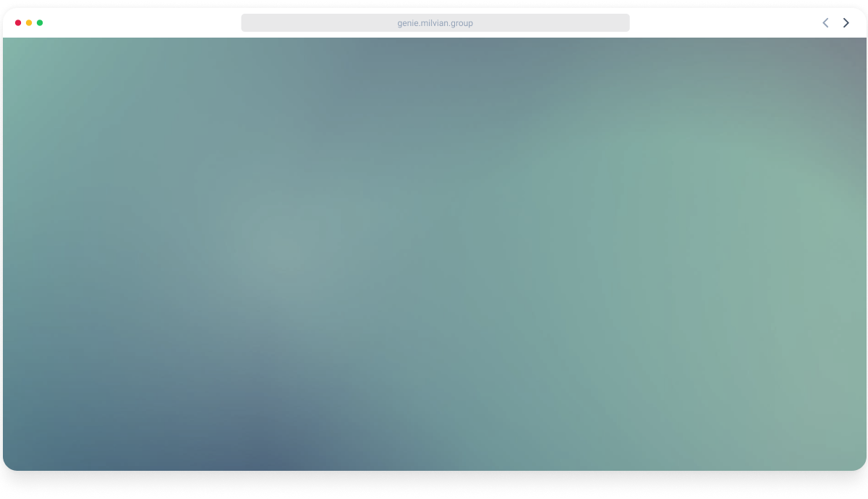
Task: Click the back arrow in browser toolbar
Action: coord(825,23)
